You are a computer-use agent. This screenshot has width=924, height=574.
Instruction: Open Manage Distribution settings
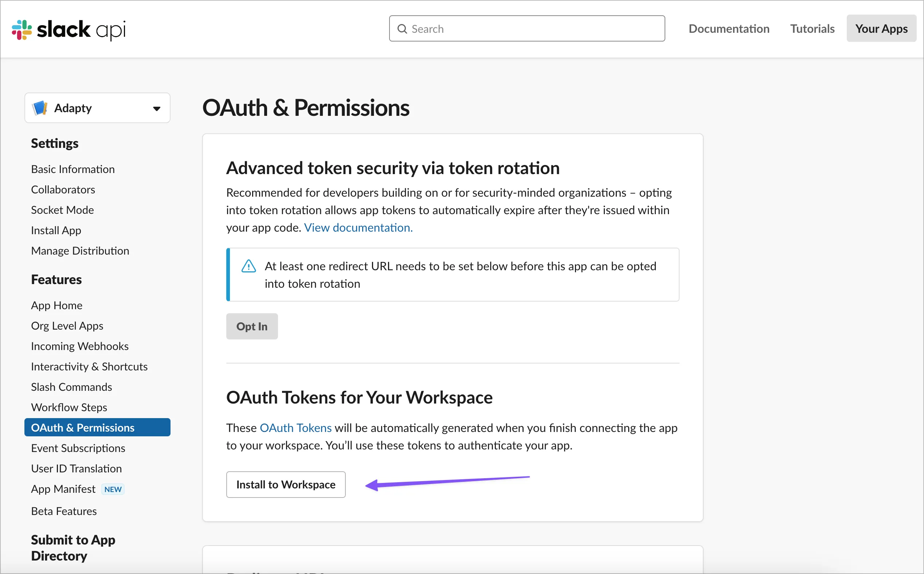pyautogui.click(x=80, y=251)
